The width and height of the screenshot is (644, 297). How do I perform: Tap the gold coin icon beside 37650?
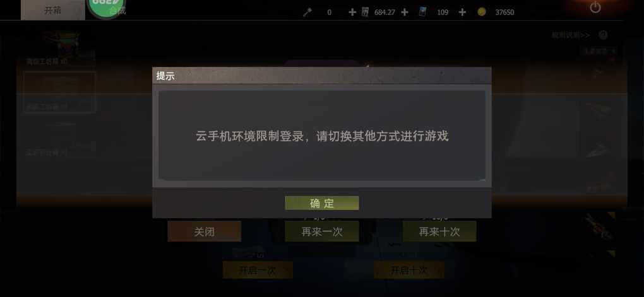click(481, 13)
